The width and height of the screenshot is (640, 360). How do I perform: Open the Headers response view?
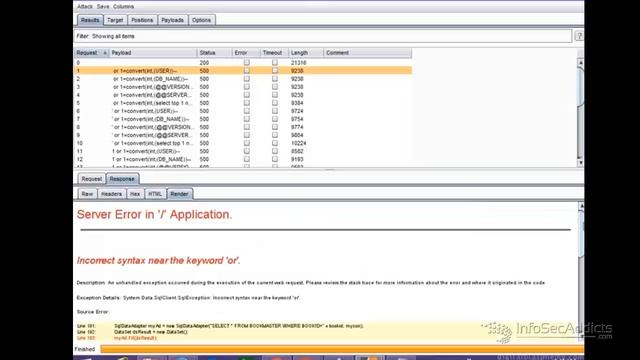(111, 194)
